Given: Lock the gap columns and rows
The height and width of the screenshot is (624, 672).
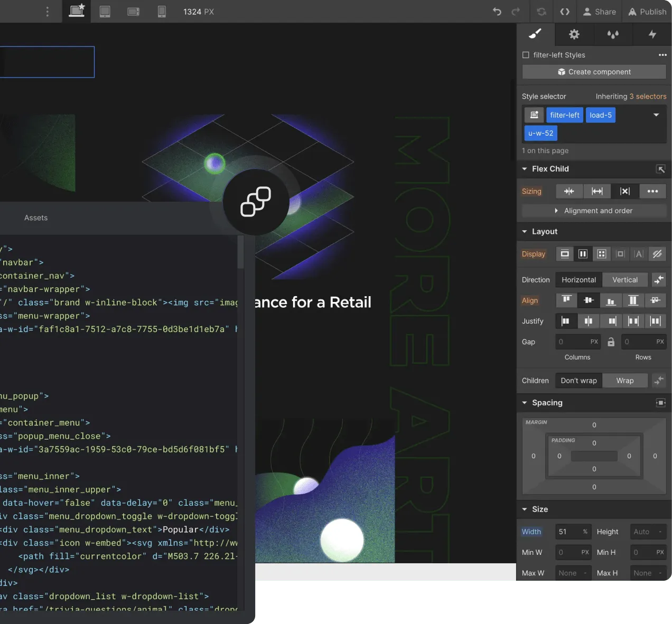Looking at the screenshot, I should pos(611,342).
